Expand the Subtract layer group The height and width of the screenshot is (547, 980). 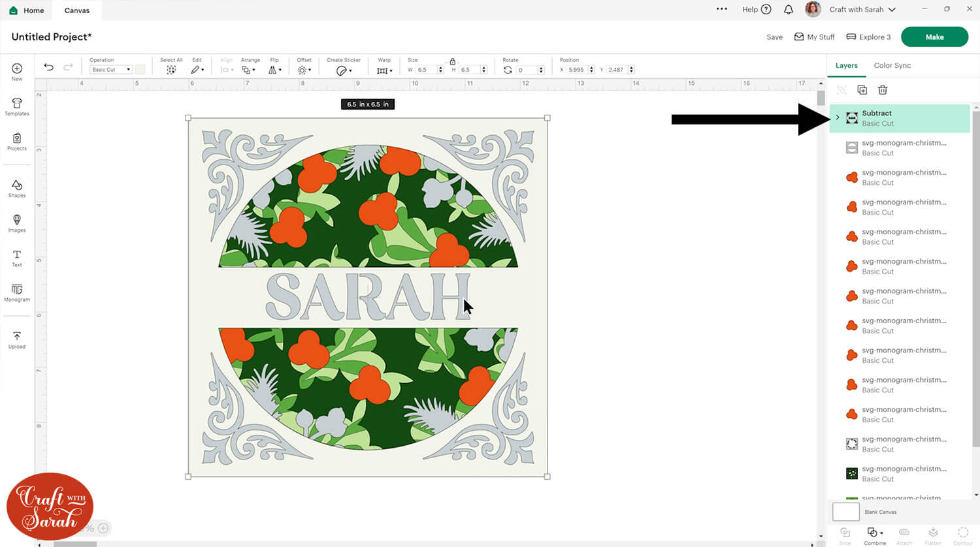point(838,117)
